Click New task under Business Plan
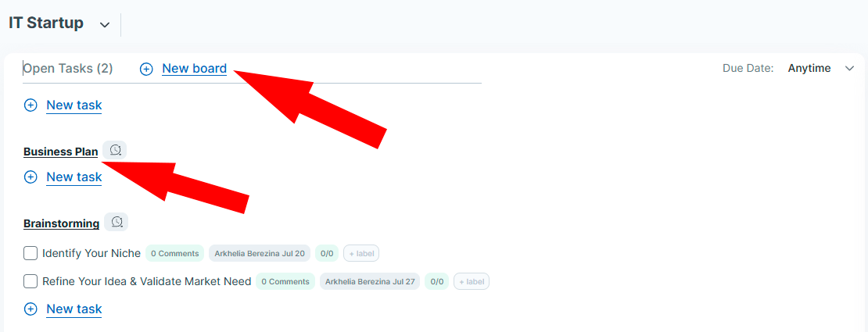The image size is (868, 332). [74, 177]
